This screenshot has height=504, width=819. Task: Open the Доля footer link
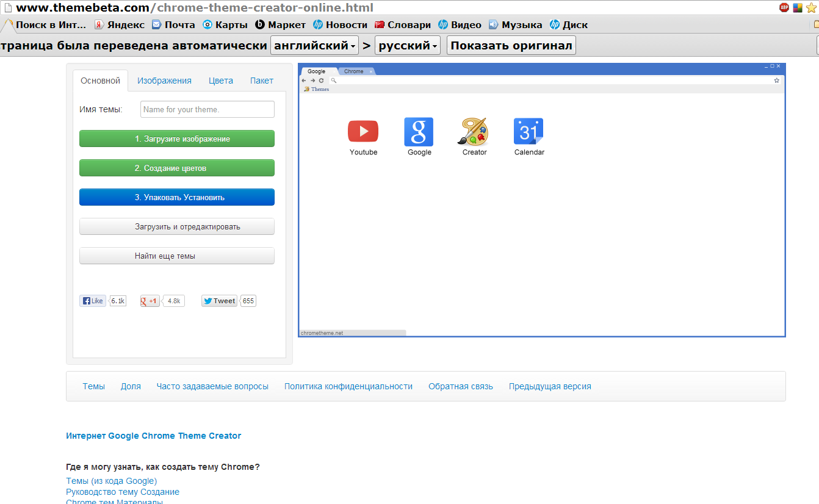131,386
